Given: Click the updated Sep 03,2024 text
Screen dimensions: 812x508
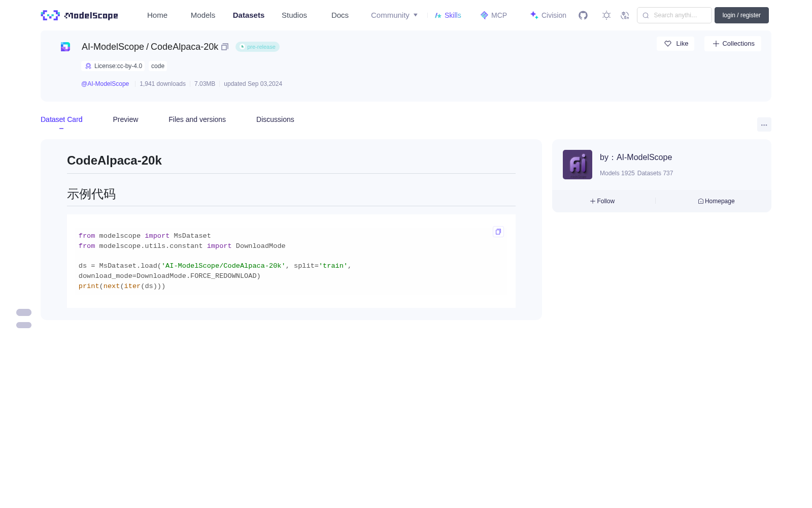Looking at the screenshot, I should (x=253, y=84).
